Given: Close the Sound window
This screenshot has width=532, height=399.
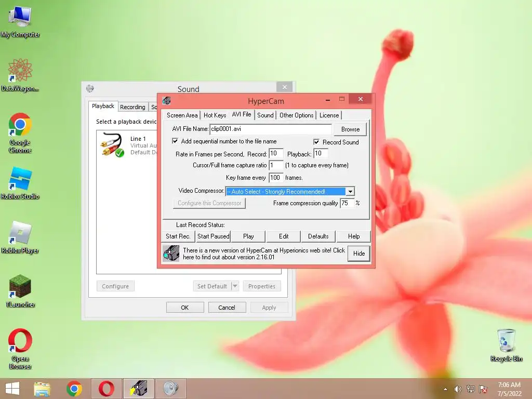Looking at the screenshot, I should click(285, 87).
